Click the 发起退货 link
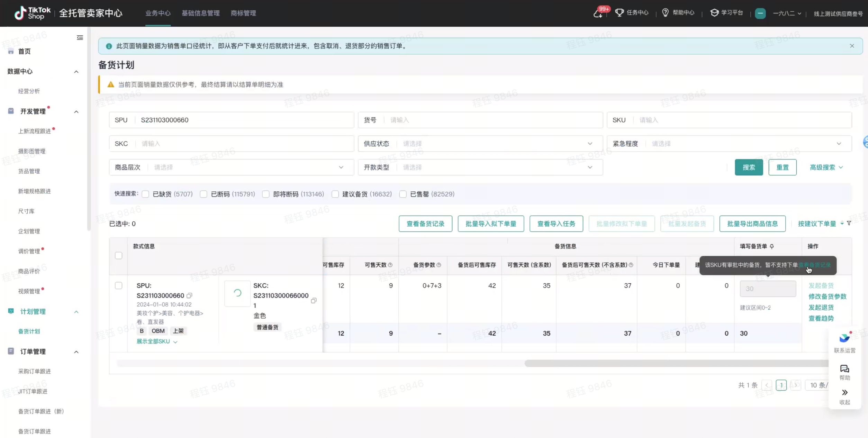868x438 pixels. [821, 307]
